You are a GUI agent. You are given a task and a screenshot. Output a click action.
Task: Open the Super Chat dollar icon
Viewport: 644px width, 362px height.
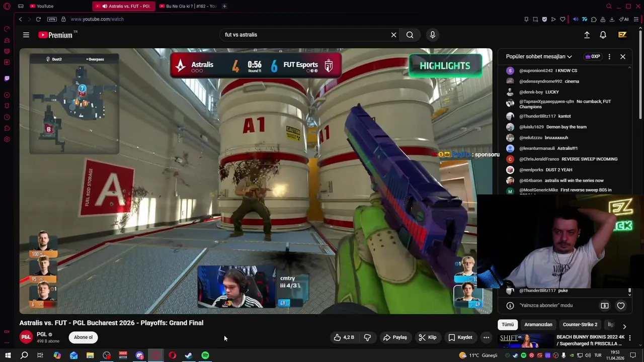tap(605, 306)
